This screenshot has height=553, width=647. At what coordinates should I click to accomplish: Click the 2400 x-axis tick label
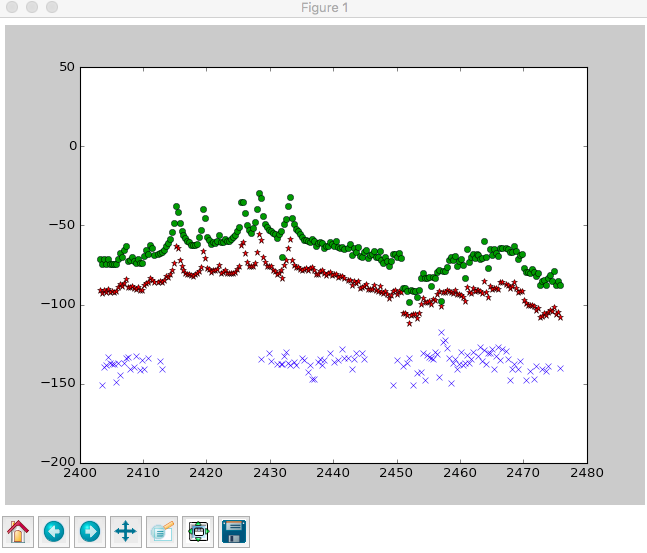(x=80, y=473)
